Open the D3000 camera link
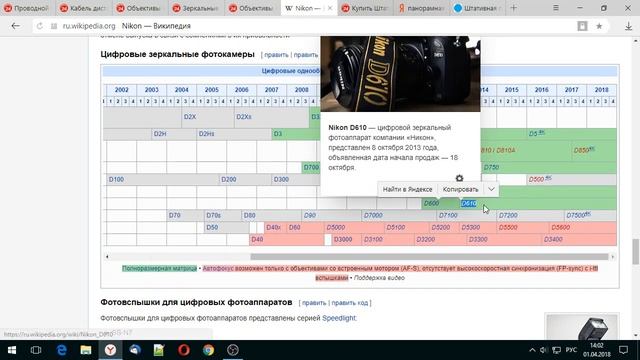640x360 pixels. coord(343,240)
